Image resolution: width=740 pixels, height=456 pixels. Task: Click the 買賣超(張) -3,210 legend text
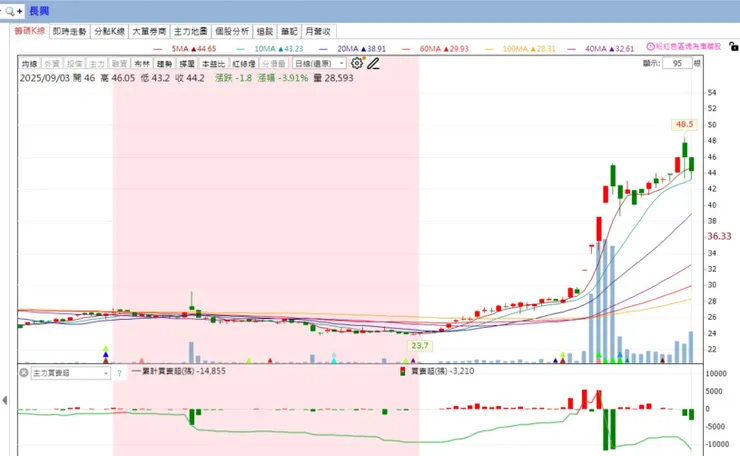[x=442, y=371]
